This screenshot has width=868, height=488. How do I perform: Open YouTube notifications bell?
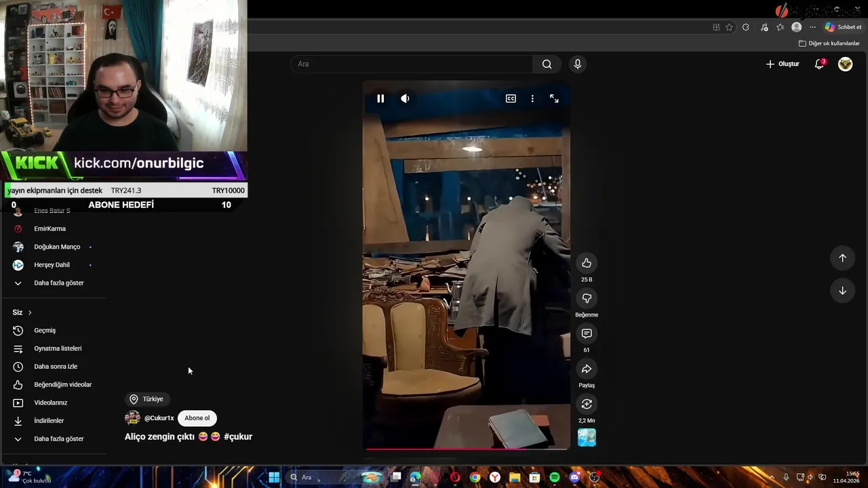click(x=819, y=64)
